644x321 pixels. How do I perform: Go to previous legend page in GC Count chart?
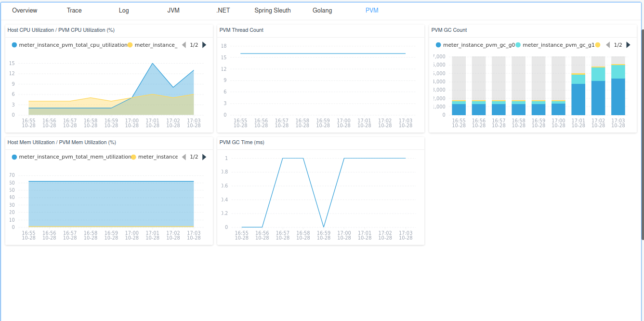(x=607, y=45)
